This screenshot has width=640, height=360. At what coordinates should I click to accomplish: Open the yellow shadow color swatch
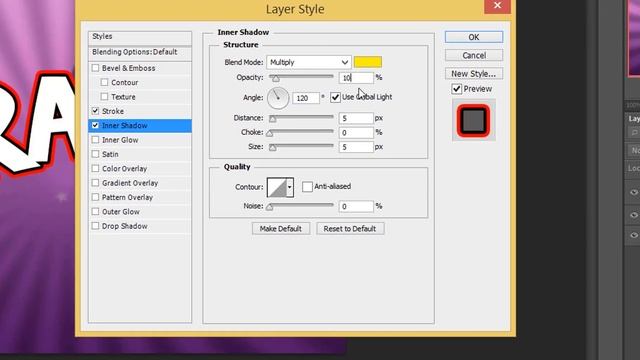click(368, 62)
